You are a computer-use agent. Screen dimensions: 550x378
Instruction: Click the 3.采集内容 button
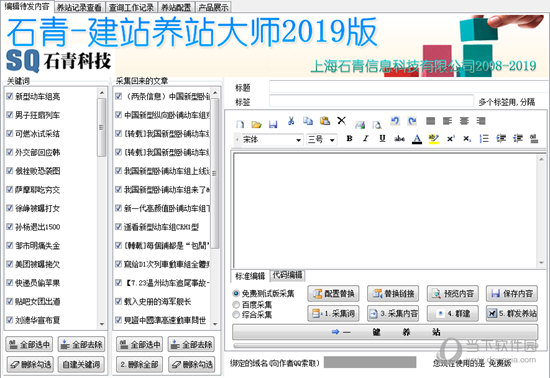pos(393,313)
